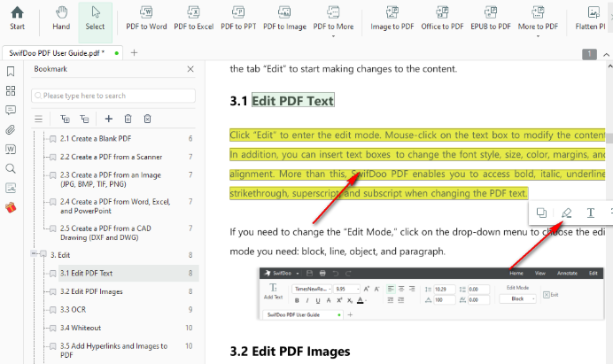Open the page thumbnails sidebar icon

(x=11, y=90)
